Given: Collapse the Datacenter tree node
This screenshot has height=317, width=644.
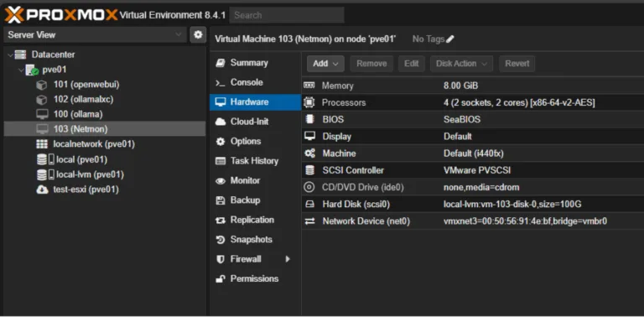Looking at the screenshot, I should 10,55.
